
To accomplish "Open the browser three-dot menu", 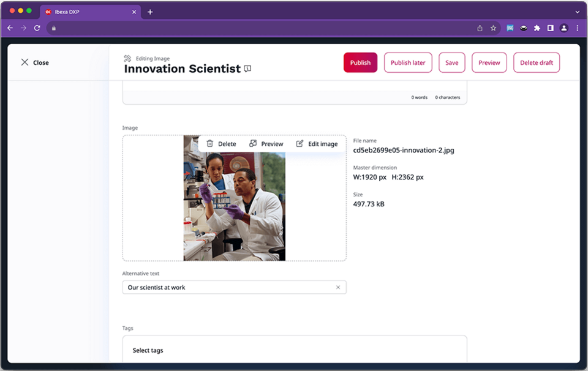I will [x=578, y=28].
